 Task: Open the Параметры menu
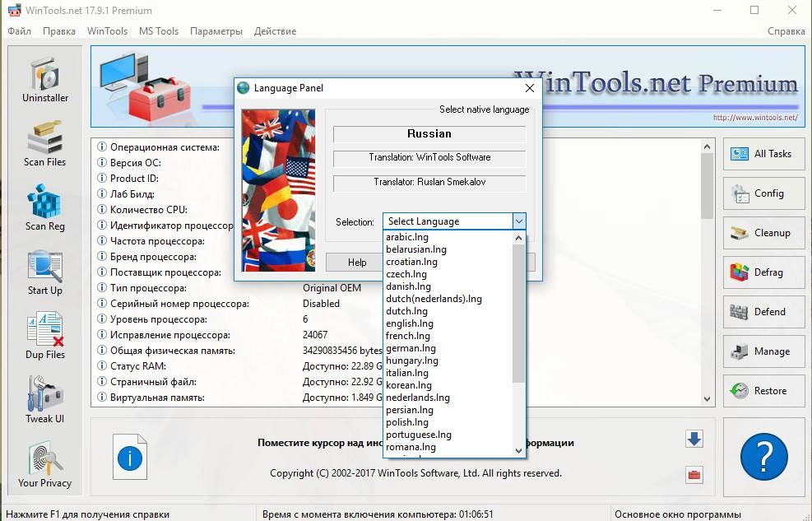click(x=216, y=31)
